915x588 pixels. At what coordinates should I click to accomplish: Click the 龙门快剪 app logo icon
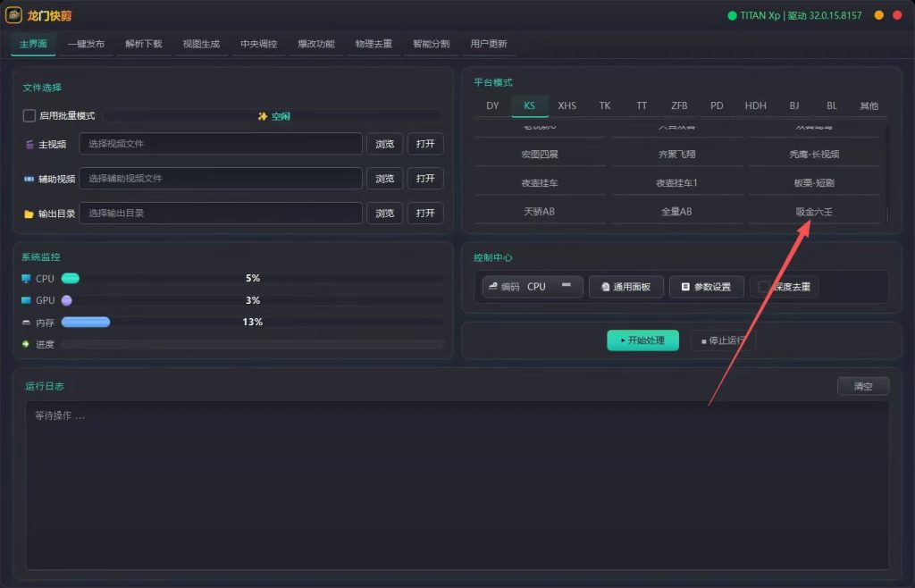[x=13, y=15]
